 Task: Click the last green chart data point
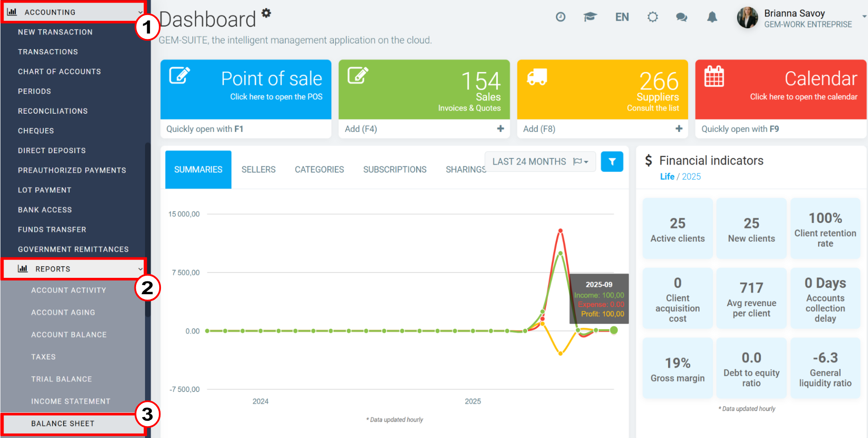(x=614, y=330)
